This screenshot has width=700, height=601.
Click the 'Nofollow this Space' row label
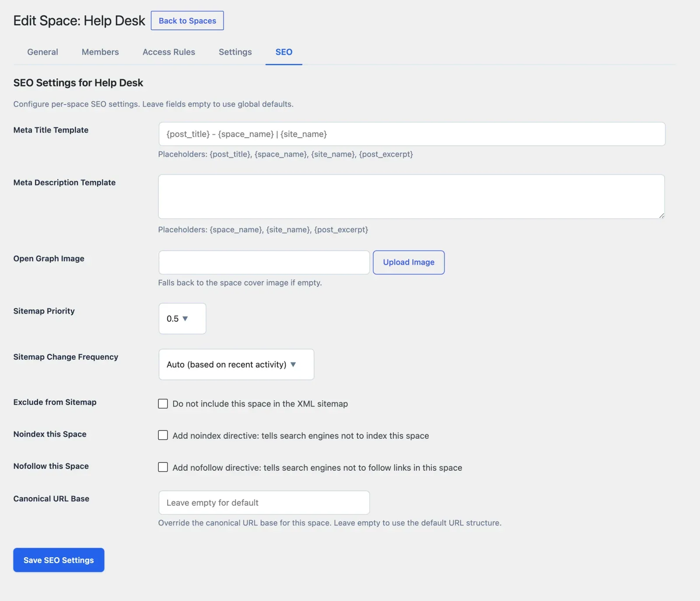pos(51,466)
